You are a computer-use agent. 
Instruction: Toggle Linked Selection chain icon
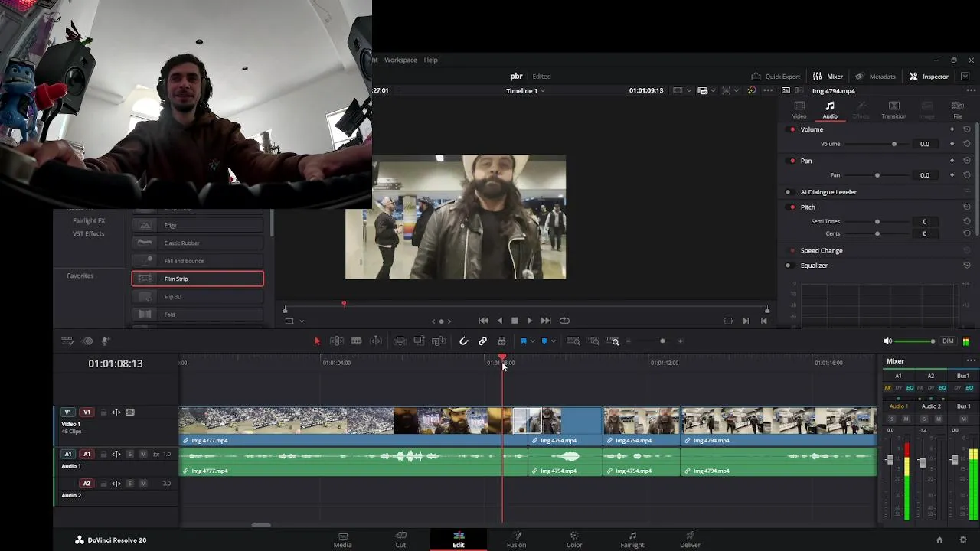tap(482, 341)
